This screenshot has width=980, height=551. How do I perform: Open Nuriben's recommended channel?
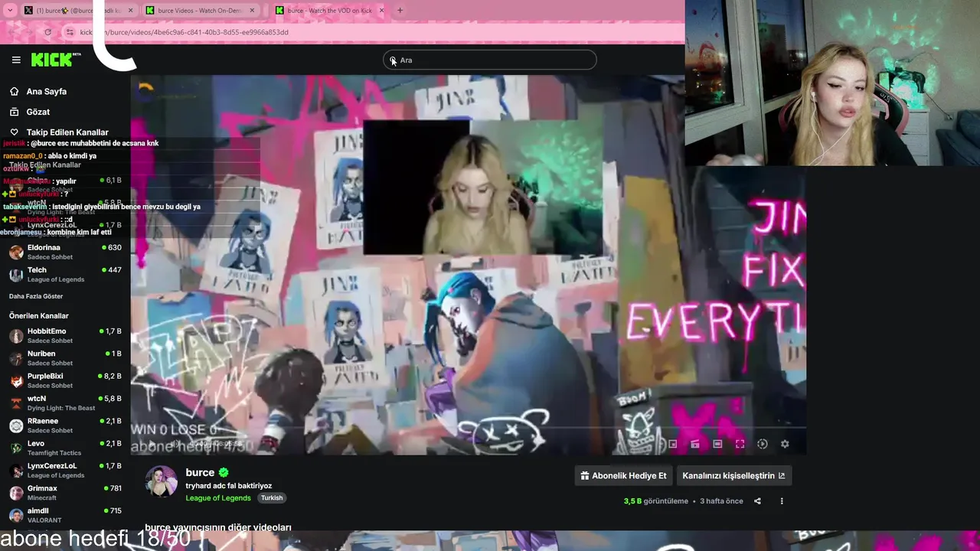coord(65,357)
